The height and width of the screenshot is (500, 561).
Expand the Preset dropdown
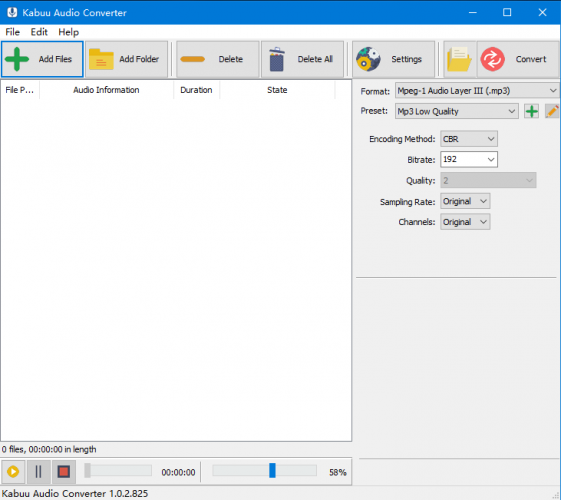pyautogui.click(x=457, y=111)
